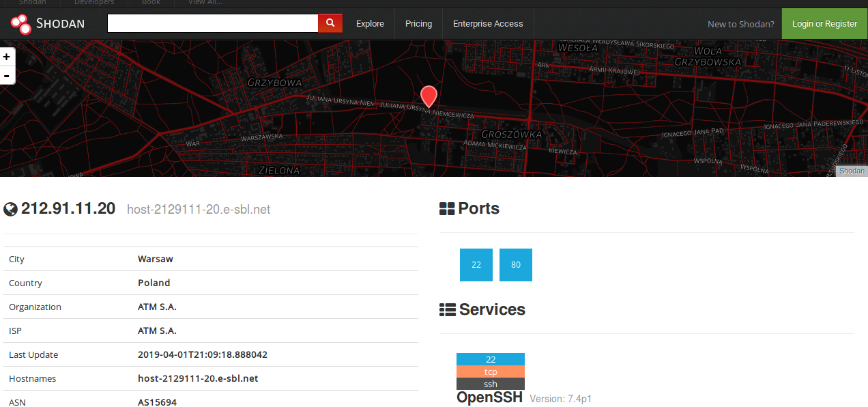Viewport: 868px width, 407px height.
Task: Click the red search magnifier button
Action: pos(330,23)
